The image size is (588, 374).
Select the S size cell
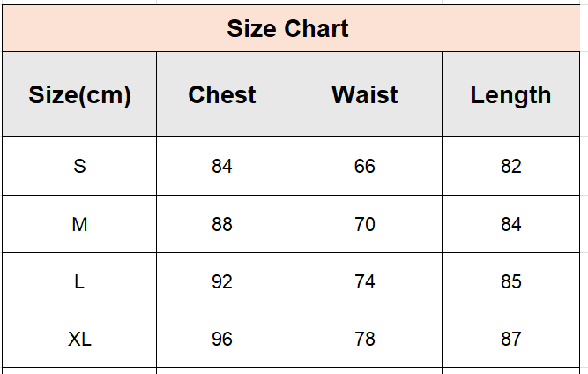pyautogui.click(x=79, y=166)
